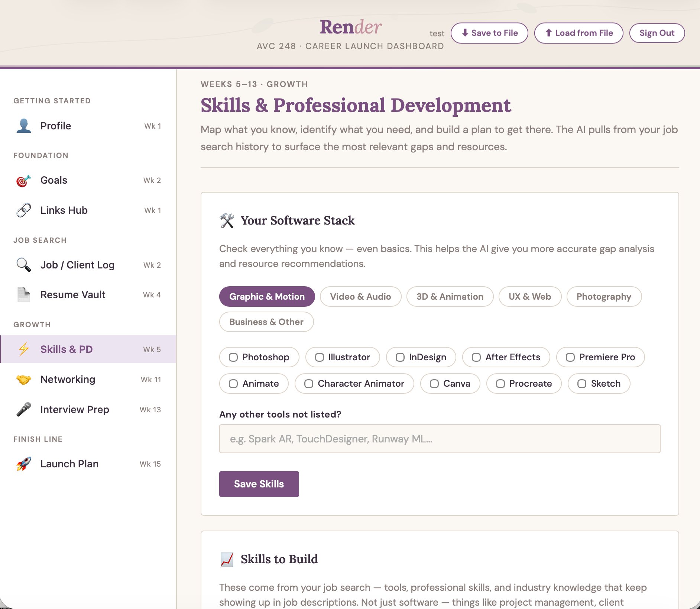
Task: Click the Sign Out button
Action: point(657,33)
